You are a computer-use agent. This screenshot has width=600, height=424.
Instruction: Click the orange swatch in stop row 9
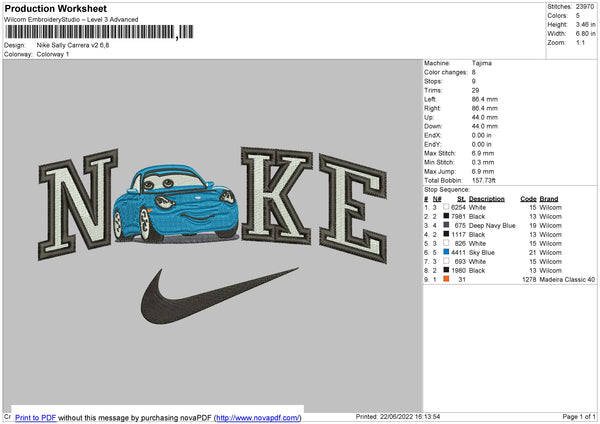pos(446,279)
